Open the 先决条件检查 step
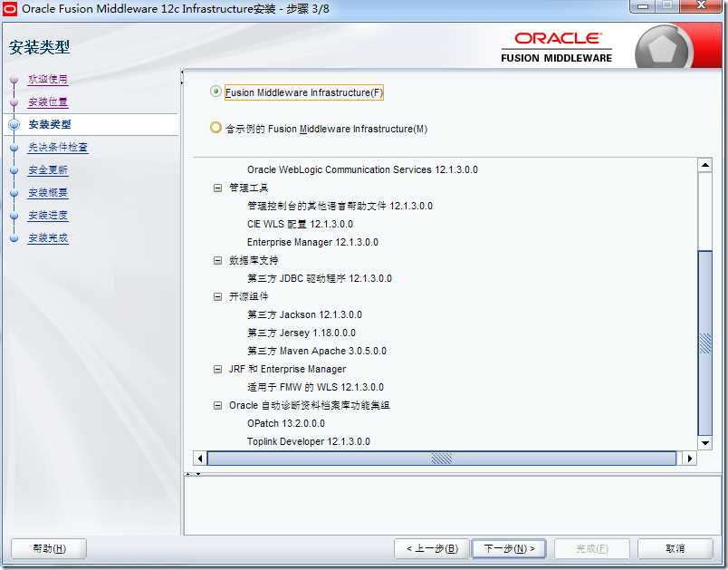728x570 pixels. [58, 148]
